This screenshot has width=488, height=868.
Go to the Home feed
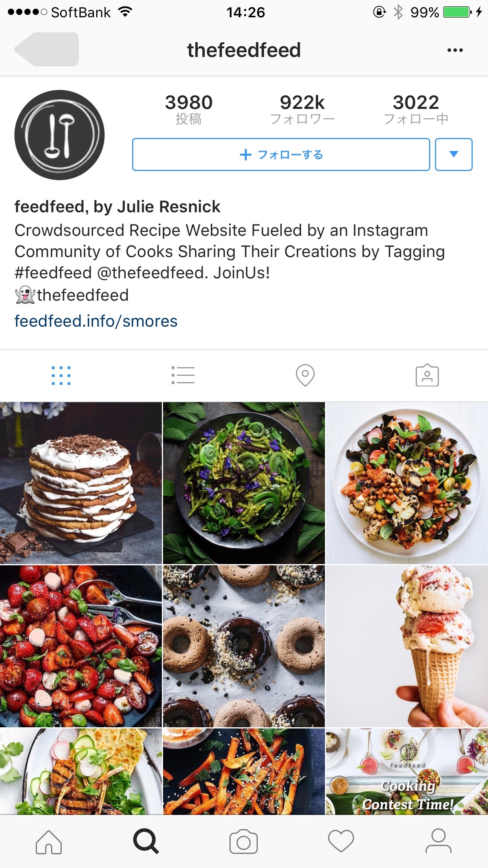point(49,842)
